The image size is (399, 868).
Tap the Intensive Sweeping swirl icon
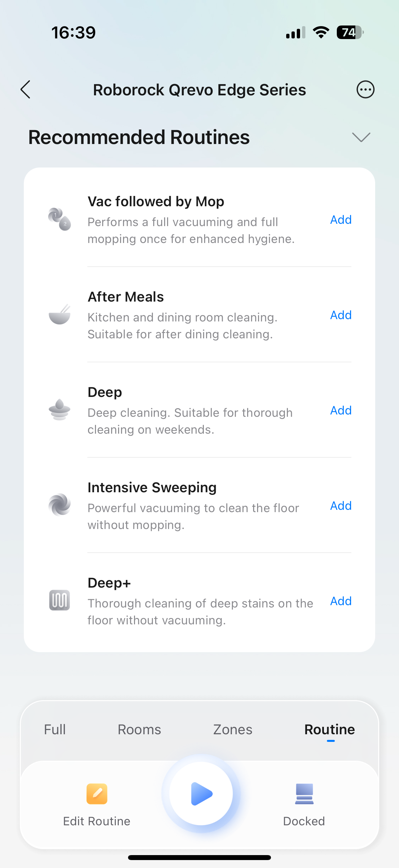click(x=60, y=505)
